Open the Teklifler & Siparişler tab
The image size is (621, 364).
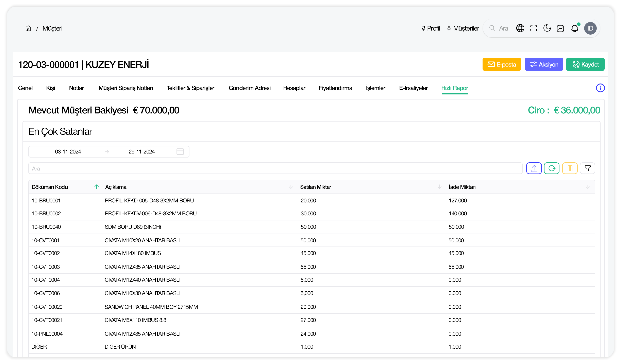tap(190, 88)
